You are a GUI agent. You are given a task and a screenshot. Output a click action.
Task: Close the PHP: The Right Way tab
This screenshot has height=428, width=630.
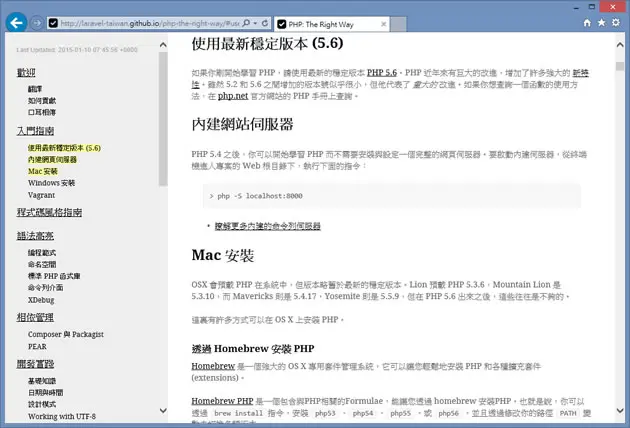[x=383, y=24]
